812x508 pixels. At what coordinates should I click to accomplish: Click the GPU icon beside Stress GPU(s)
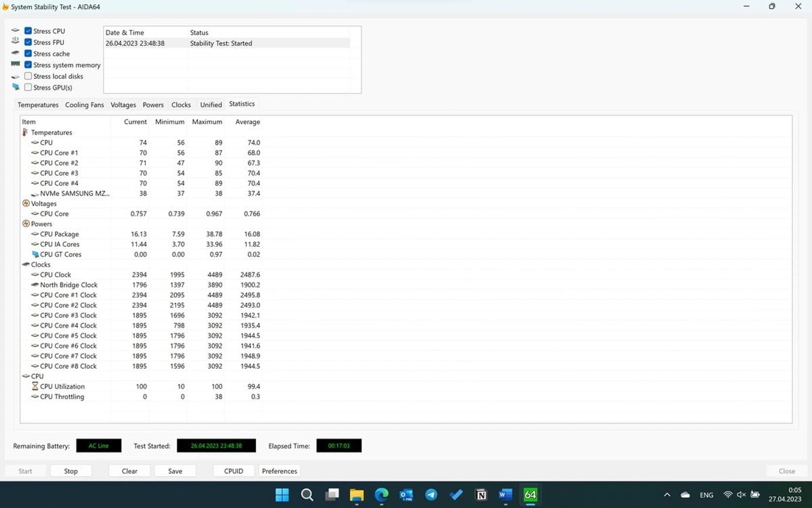(x=16, y=87)
